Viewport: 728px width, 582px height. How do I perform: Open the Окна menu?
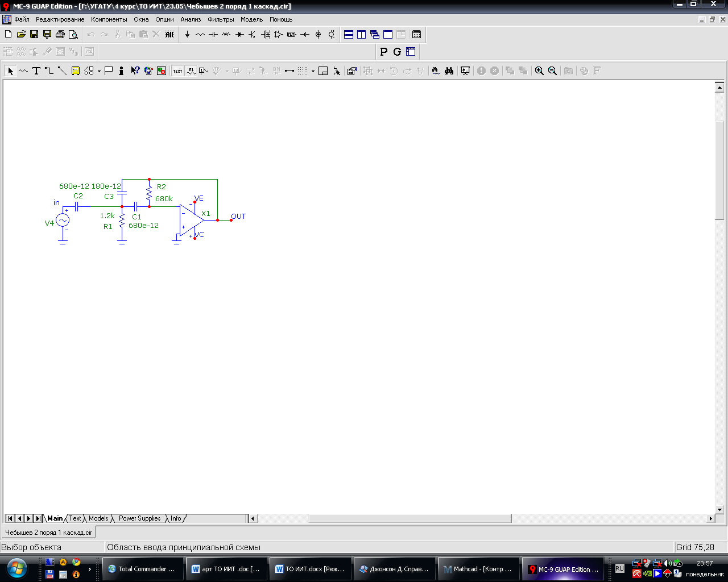pyautogui.click(x=142, y=19)
